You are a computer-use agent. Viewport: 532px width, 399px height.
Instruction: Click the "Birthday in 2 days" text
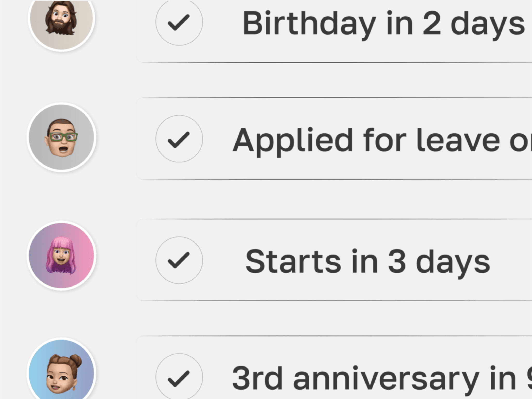tap(383, 24)
